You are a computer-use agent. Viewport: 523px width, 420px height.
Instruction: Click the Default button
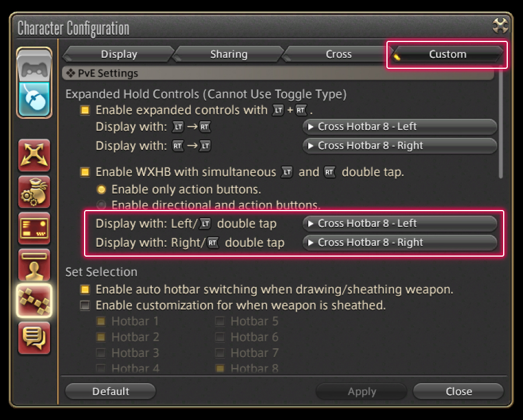(x=110, y=391)
